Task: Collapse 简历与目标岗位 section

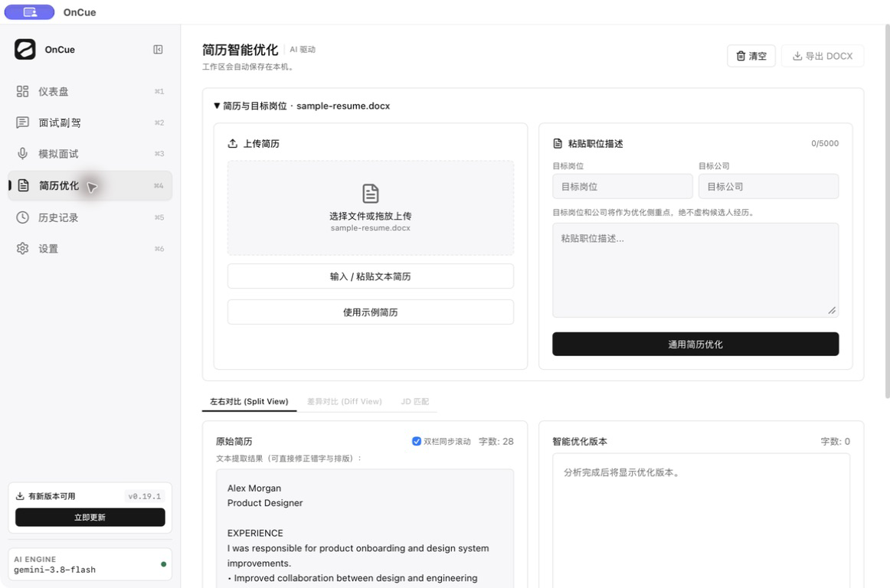Action: click(x=302, y=106)
